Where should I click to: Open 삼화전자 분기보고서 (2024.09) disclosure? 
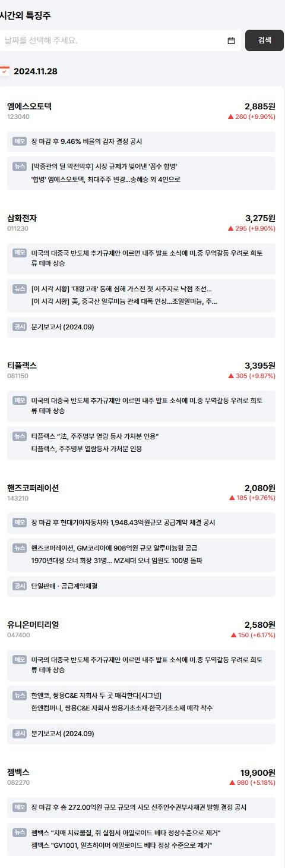pos(62,326)
